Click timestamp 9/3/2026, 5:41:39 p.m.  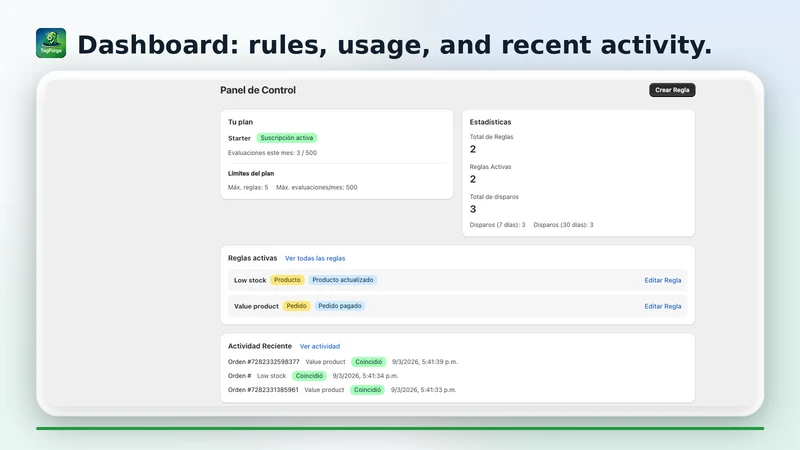click(x=424, y=362)
